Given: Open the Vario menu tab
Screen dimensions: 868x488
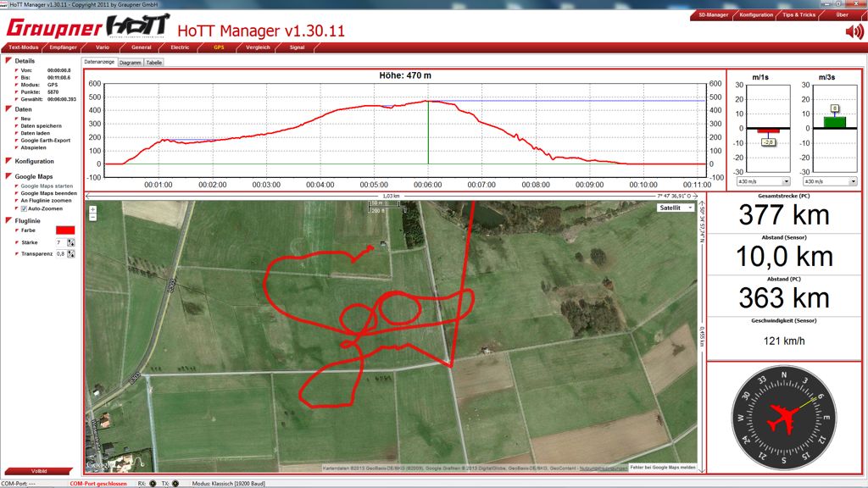Looking at the screenshot, I should click(102, 47).
